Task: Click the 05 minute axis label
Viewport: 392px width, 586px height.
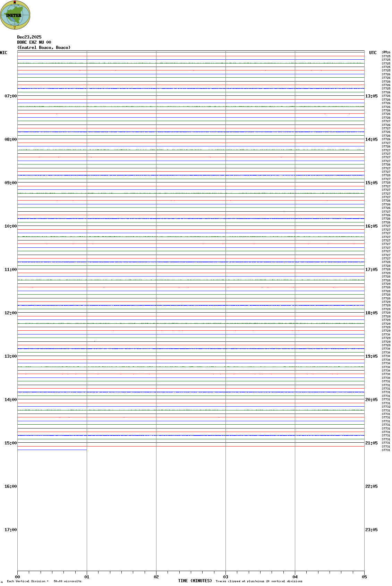Action: [x=364, y=577]
